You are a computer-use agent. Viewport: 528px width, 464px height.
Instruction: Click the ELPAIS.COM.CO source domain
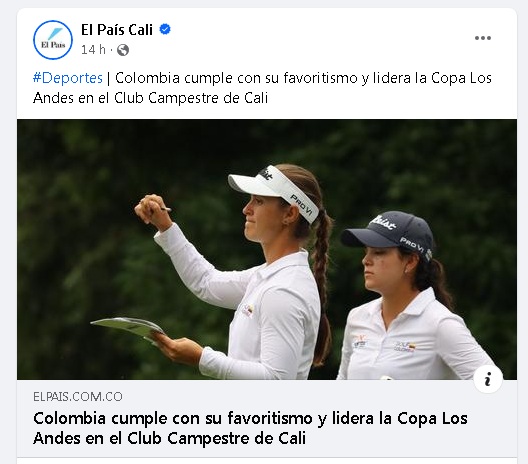[78, 397]
